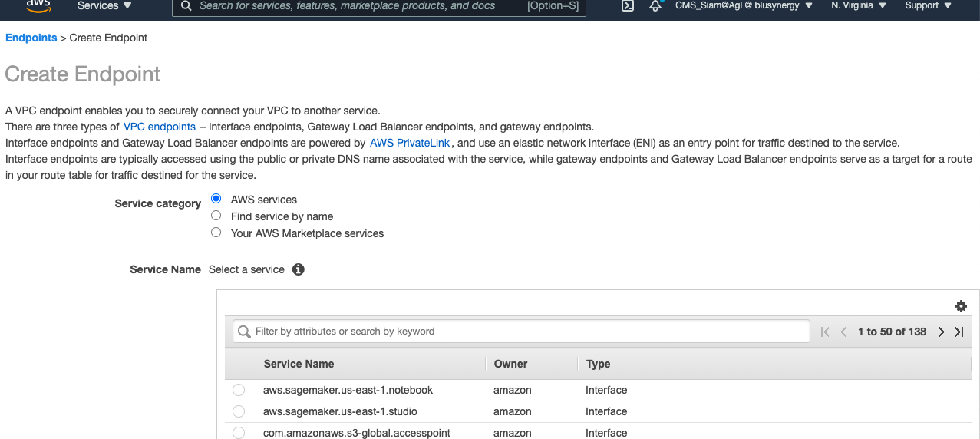Screen dimensions: 980x439
Task: Click the Create Endpoint breadcrumb text
Action: click(109, 38)
